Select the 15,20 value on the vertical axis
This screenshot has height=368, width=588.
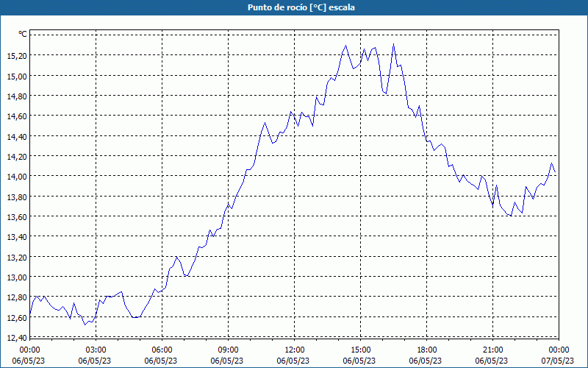point(17,56)
